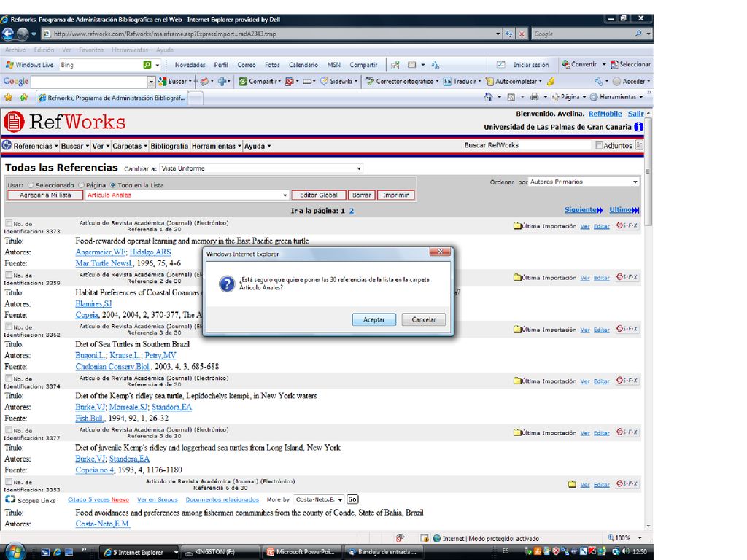Click the Scopus Links icon
The height and width of the screenshot is (560, 747).
coord(10,499)
